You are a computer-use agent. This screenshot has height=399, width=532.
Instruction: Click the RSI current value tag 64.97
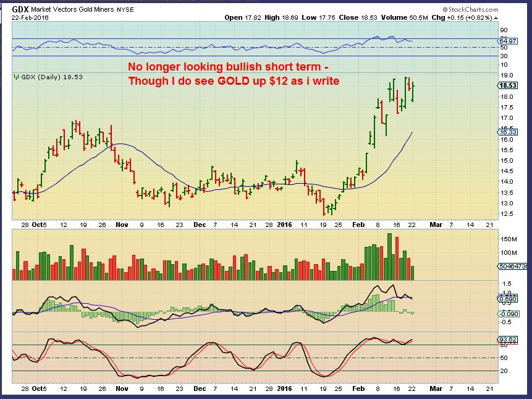[508, 41]
